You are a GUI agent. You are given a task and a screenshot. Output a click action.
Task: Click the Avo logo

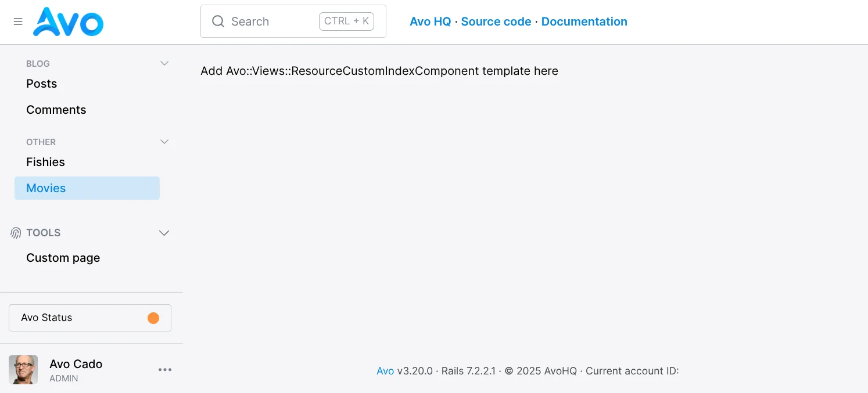coord(69,22)
